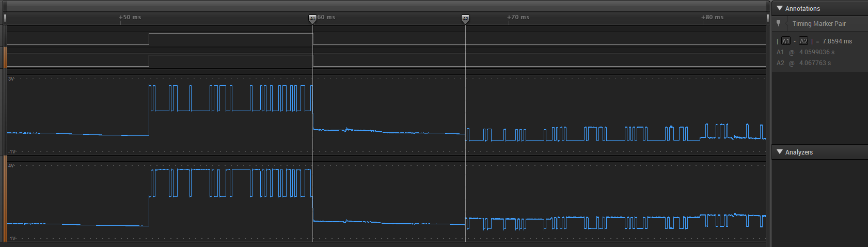Click the right edge handle of timeline ruler
Image resolution: width=868 pixels, height=247 pixels.
tap(768, 18)
